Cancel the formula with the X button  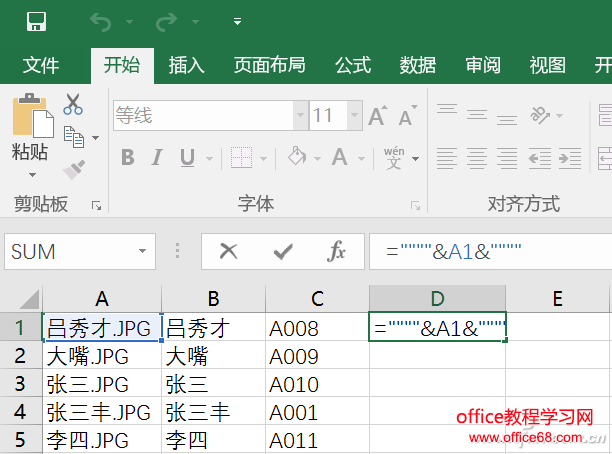(228, 251)
